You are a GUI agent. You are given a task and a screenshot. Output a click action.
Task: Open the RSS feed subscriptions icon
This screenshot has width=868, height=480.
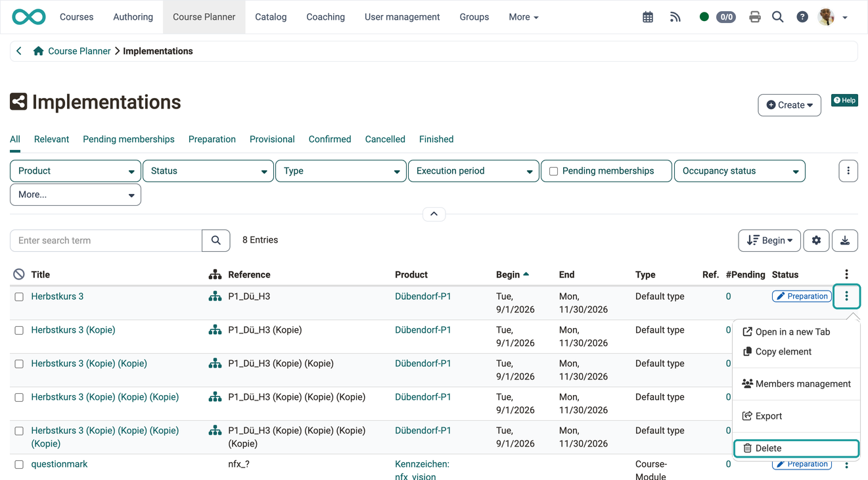675,17
